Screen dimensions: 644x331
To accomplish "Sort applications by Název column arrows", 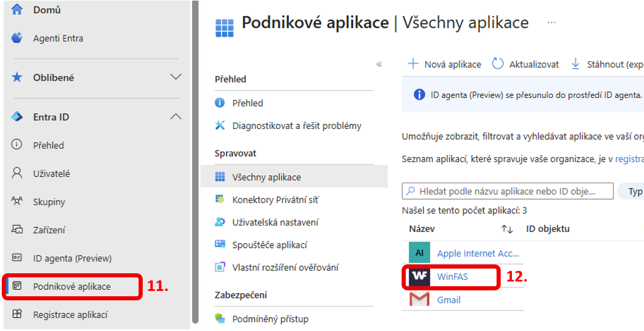I will (x=507, y=229).
